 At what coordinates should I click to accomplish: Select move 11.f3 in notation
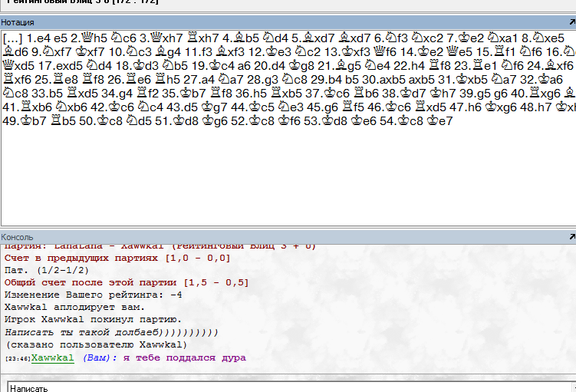tap(199, 52)
